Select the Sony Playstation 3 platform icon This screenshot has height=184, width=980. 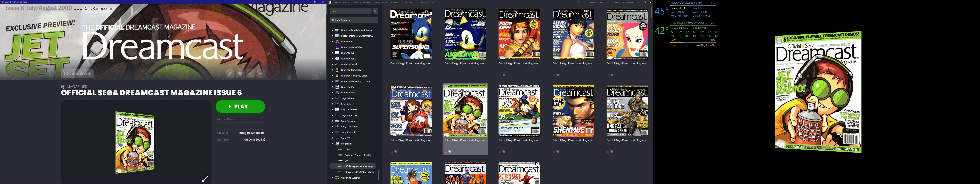point(337,132)
